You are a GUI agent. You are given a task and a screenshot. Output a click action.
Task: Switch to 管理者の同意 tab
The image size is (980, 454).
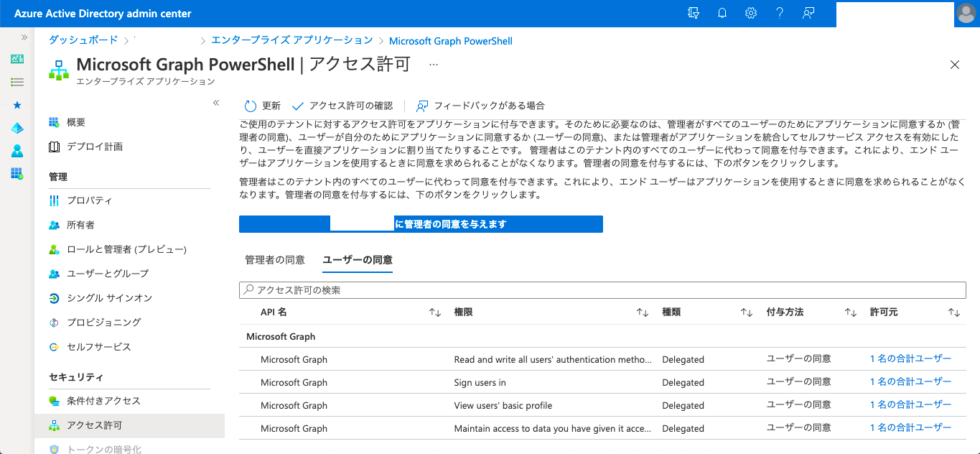(x=275, y=260)
